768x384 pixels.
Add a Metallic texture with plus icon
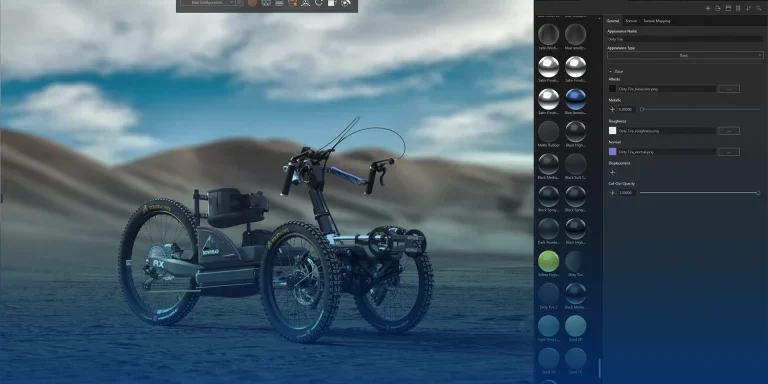tap(612, 110)
